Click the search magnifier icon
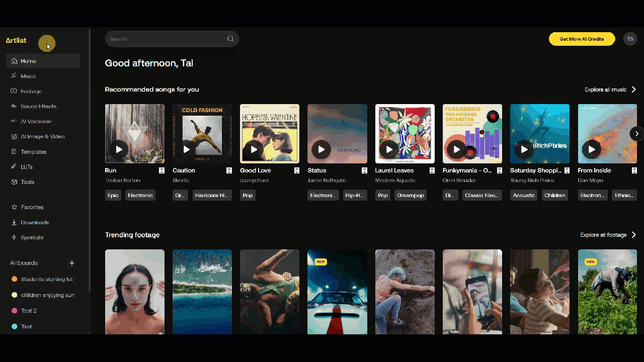This screenshot has width=644, height=362. 230,39
